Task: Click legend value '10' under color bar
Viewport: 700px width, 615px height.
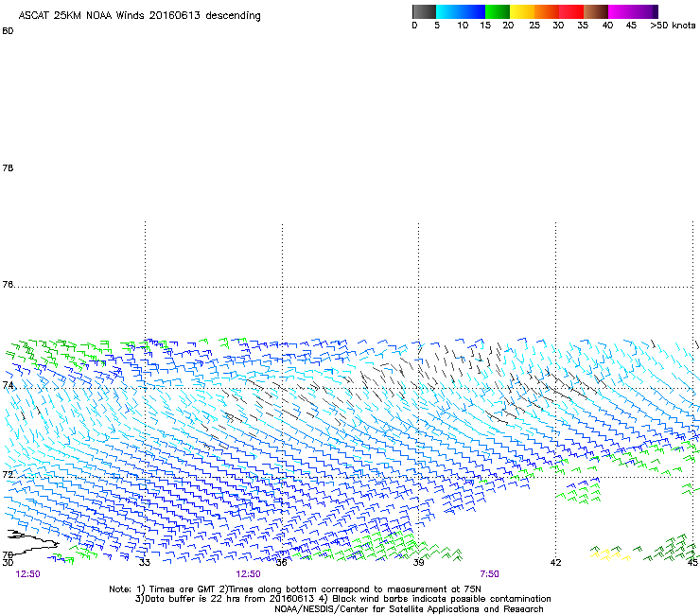Action: pyautogui.click(x=463, y=26)
